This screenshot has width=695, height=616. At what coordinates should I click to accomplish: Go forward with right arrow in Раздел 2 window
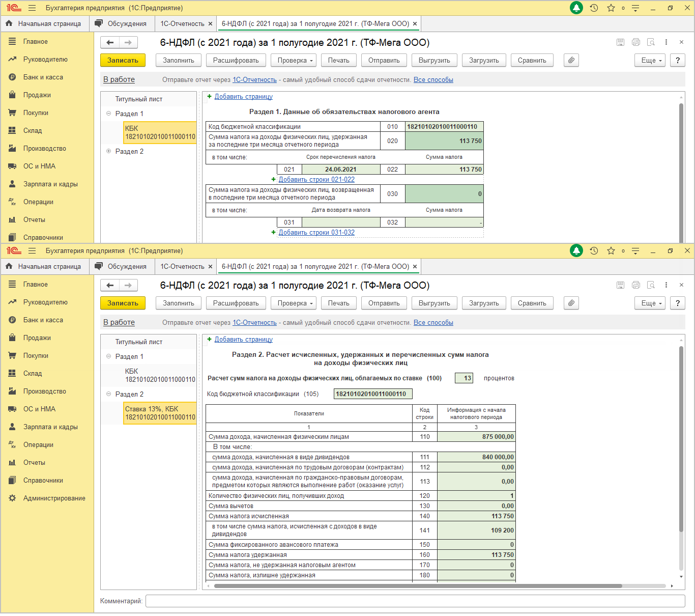point(128,285)
